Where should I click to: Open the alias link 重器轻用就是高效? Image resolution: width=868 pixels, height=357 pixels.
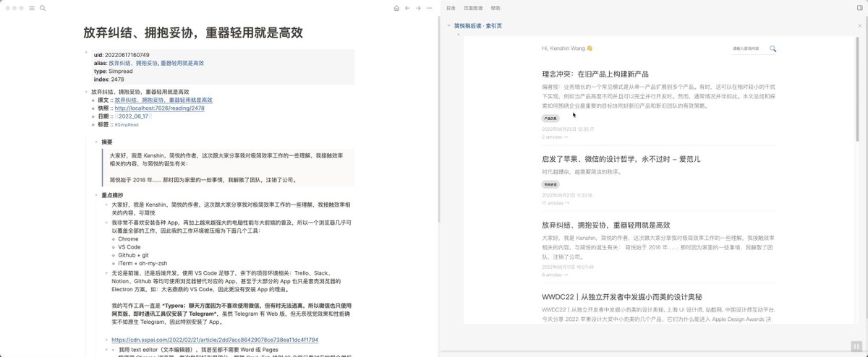182,63
